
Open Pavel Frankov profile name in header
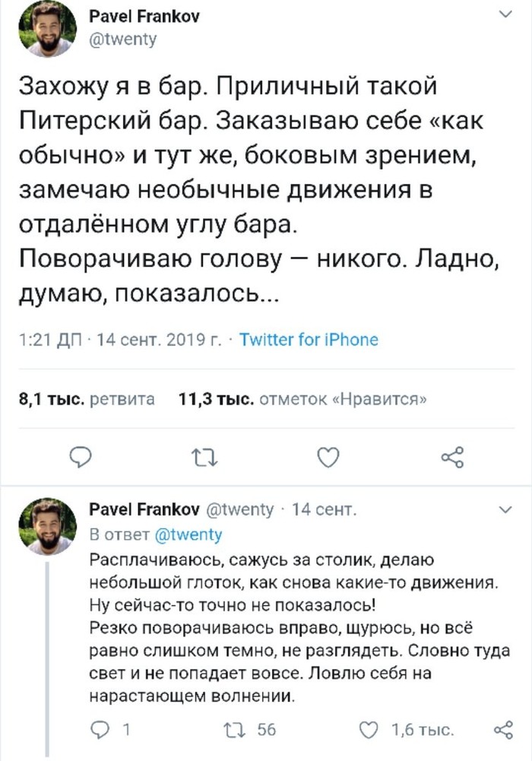click(144, 17)
